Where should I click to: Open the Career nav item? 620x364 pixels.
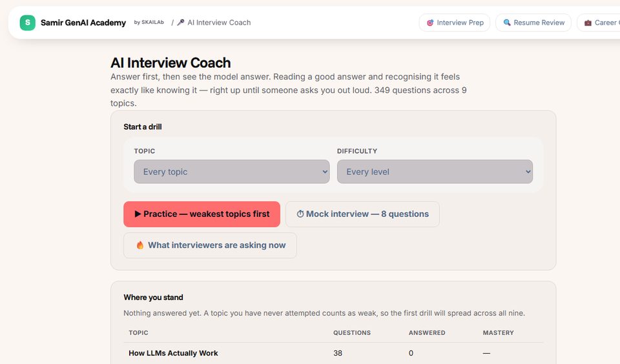pos(599,23)
